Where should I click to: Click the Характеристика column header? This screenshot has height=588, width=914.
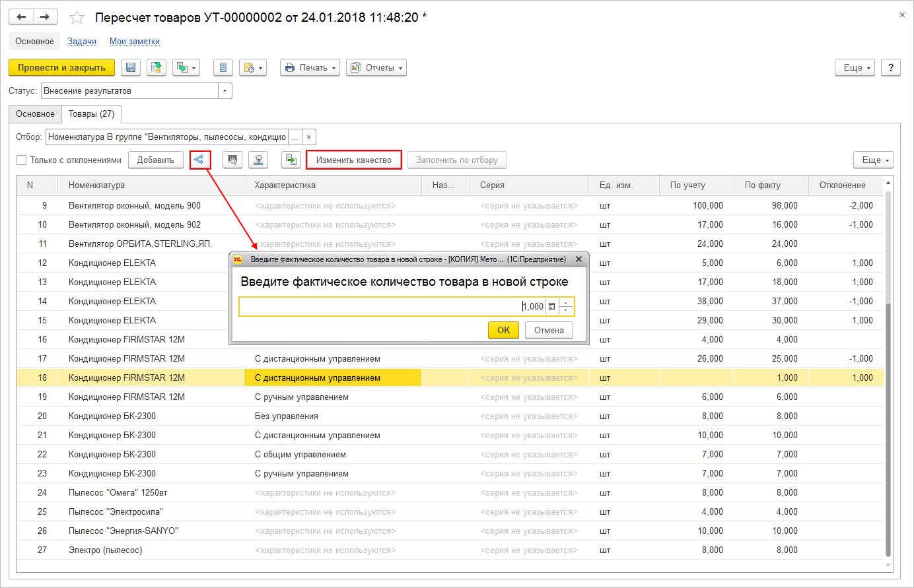click(333, 185)
